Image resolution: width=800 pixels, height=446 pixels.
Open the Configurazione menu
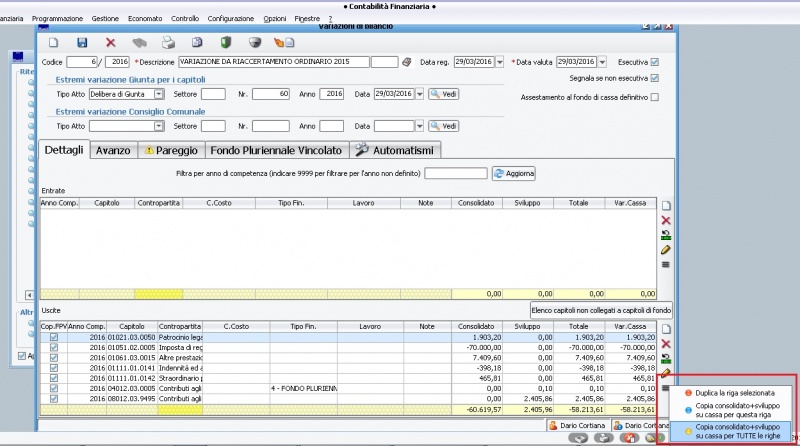231,19
